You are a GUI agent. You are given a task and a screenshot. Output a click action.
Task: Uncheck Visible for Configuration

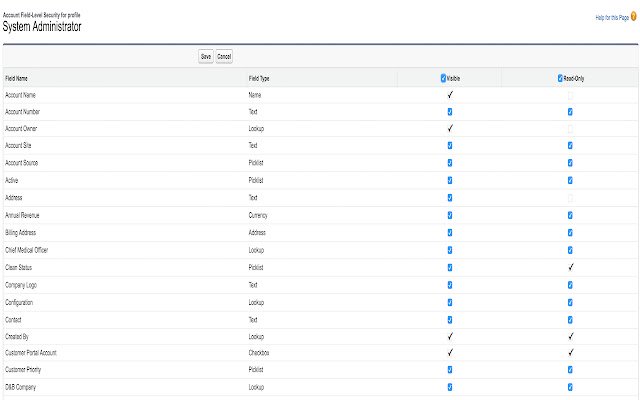click(450, 302)
